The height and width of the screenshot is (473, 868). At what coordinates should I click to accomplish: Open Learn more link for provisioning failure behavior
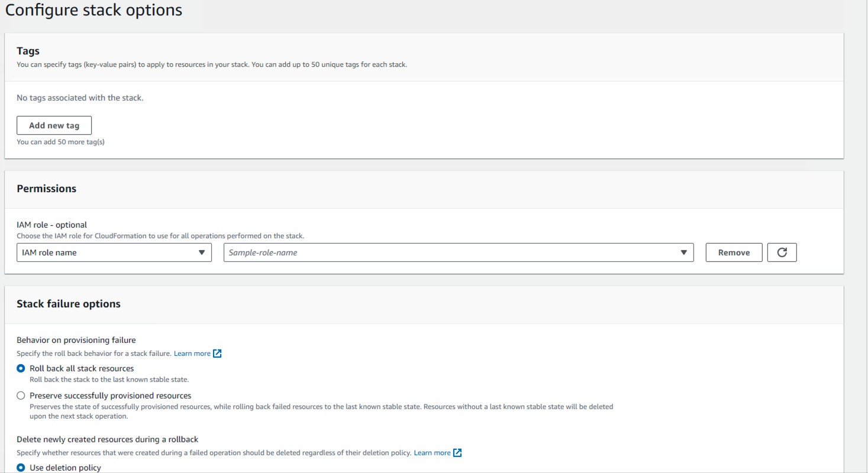click(192, 354)
